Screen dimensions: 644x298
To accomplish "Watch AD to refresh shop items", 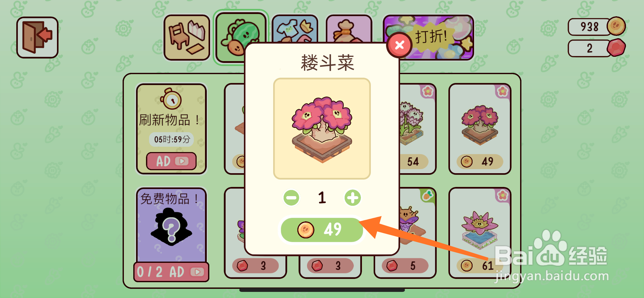I will pos(171,161).
